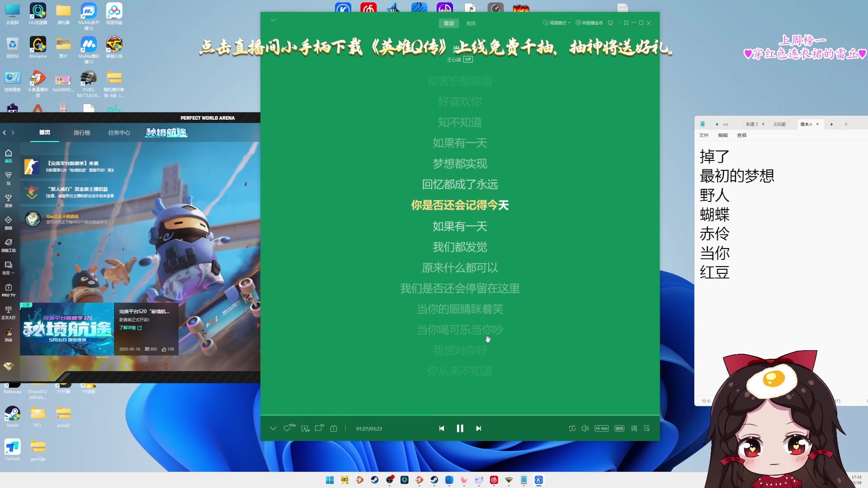Click the VIP badge next to artist name
The height and width of the screenshot is (488, 868).
[468, 59]
